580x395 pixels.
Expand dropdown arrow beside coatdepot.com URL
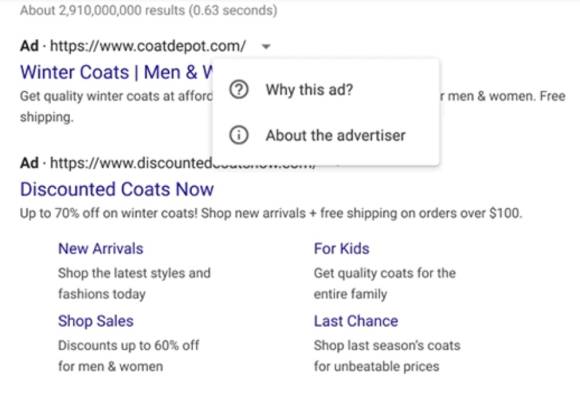[x=266, y=47]
